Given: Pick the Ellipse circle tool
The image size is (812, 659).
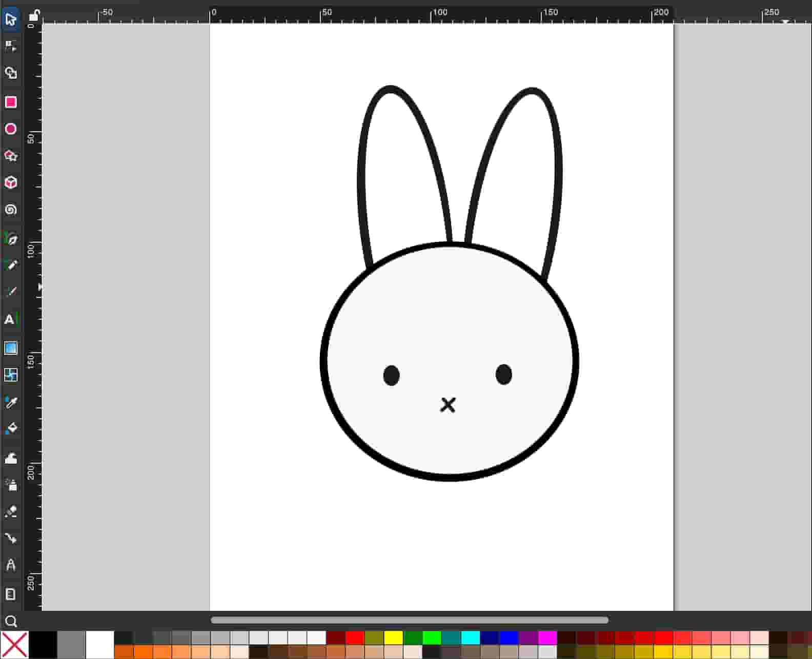Looking at the screenshot, I should click(x=11, y=129).
